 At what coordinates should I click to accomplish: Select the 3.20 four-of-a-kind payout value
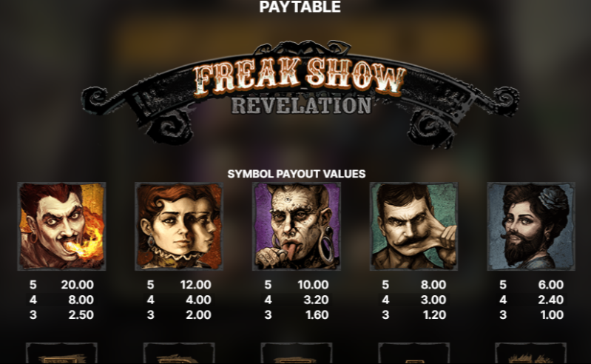(316, 300)
